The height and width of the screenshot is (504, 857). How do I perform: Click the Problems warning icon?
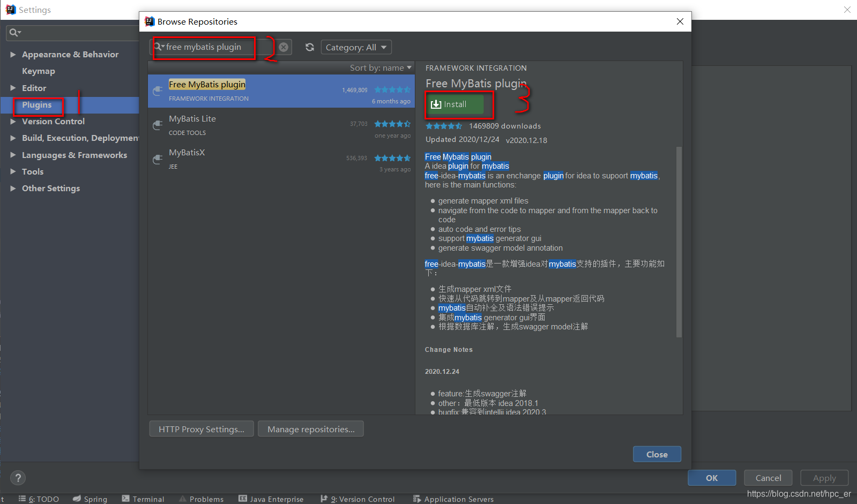click(x=183, y=499)
